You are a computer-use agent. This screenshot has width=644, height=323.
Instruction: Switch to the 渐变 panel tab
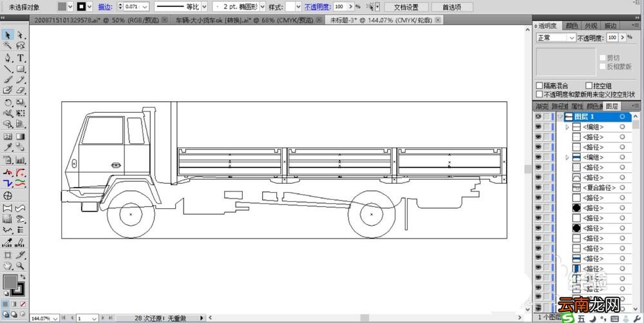click(542, 106)
